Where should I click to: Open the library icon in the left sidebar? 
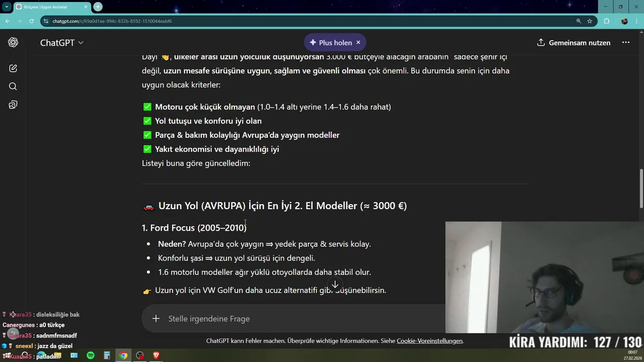13,105
